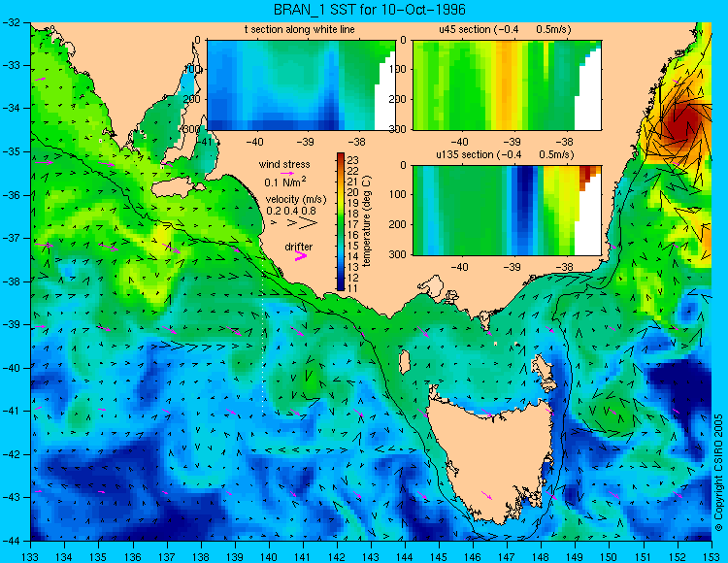Open the u45 section inset plot
Screen dimensions: 728x563
coord(507,85)
